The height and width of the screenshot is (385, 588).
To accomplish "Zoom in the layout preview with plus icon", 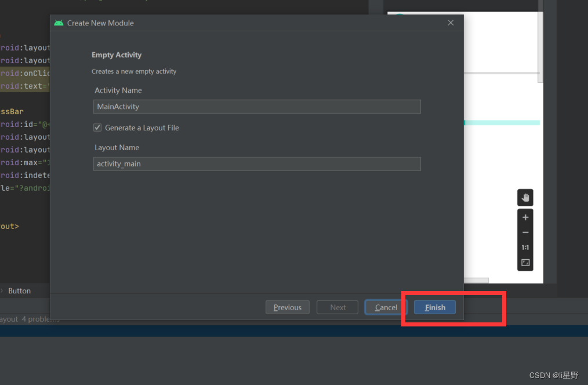I will tap(525, 217).
